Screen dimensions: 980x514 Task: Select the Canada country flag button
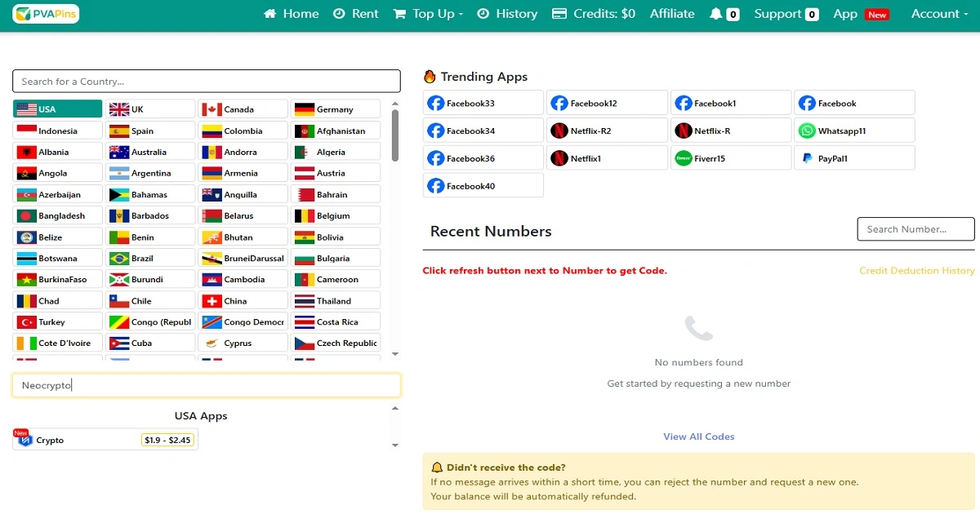(x=243, y=109)
